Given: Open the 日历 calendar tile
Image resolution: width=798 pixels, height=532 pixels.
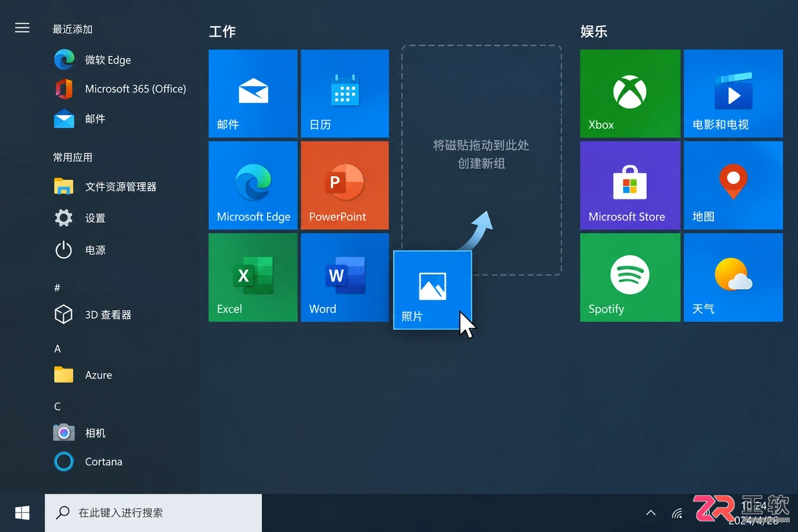Looking at the screenshot, I should (345, 94).
